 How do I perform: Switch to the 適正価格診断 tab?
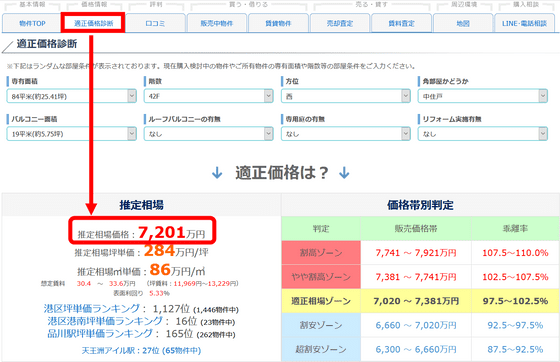(x=93, y=23)
